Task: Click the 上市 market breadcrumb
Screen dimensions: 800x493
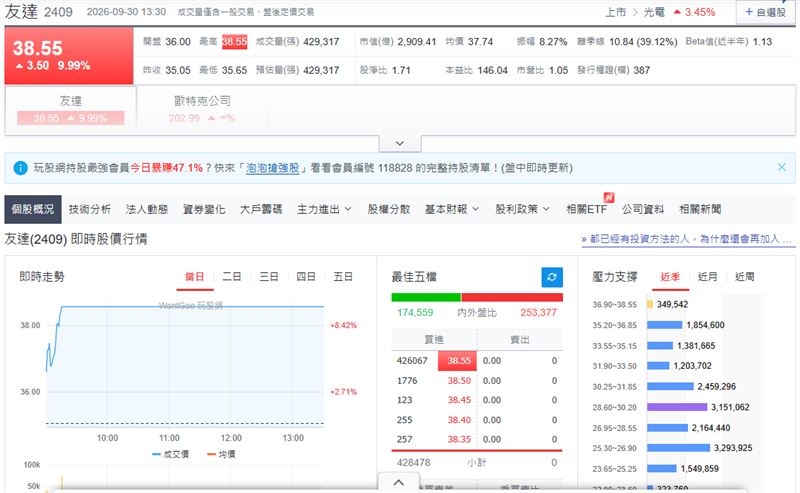Action: (x=616, y=12)
